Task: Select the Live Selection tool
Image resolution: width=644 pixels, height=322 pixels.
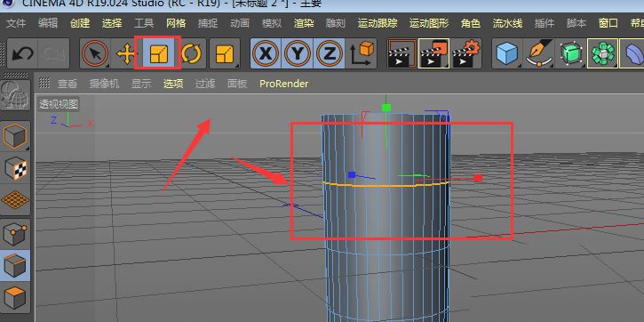Action: (x=95, y=54)
